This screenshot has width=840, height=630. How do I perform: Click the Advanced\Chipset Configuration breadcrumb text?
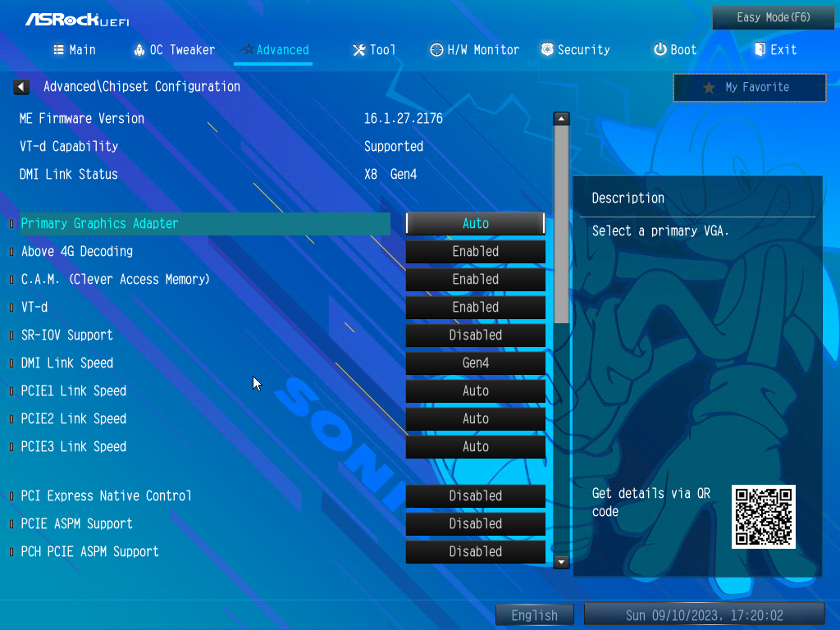[142, 87]
